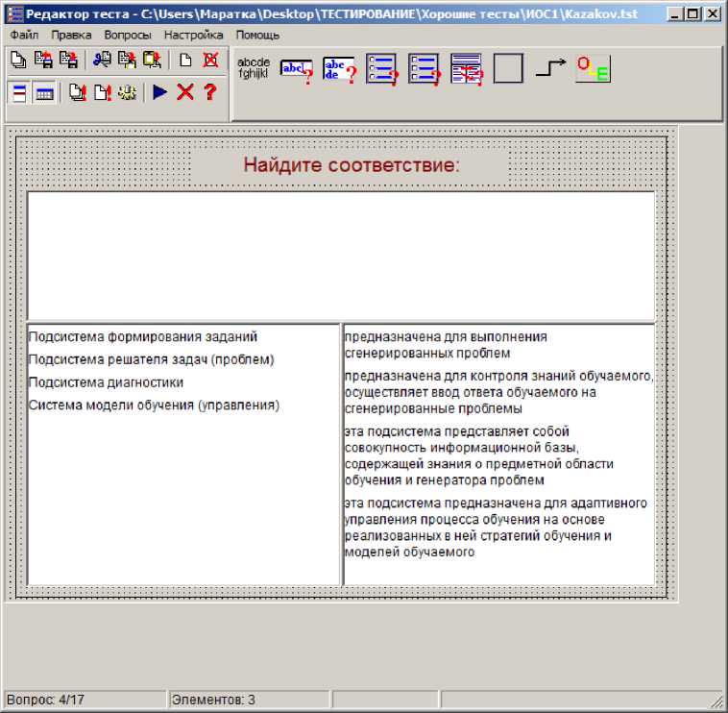Insert single-line text input question element
Viewport: 728px width, 713px height.
click(297, 70)
